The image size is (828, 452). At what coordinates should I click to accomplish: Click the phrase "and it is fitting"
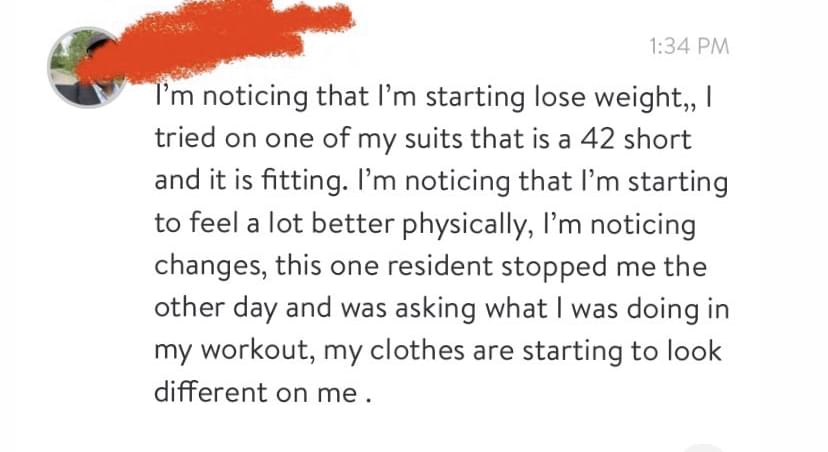click(247, 181)
